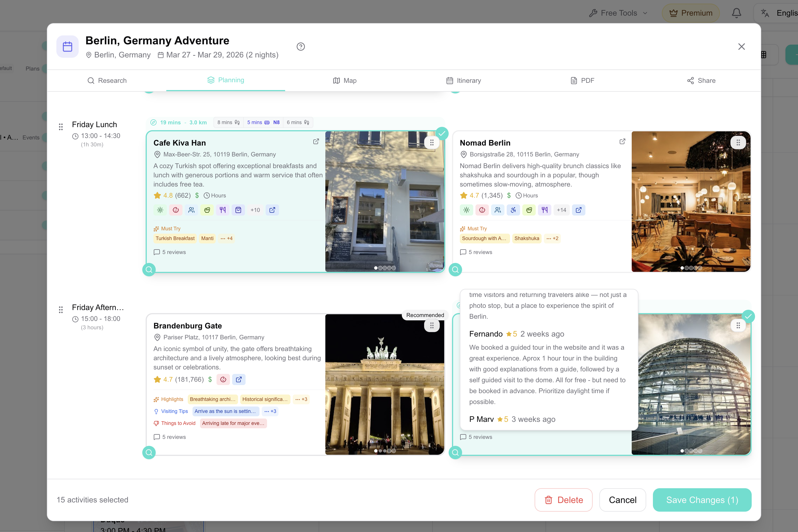Toggle the Reichstag dome card checkmark
798x532 pixels.
coord(748,316)
